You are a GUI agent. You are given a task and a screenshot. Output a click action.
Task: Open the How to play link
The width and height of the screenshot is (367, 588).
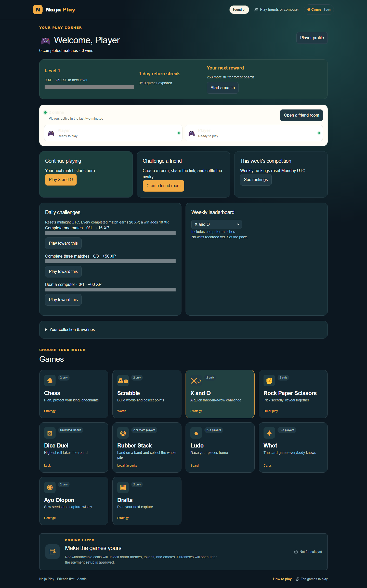click(282, 579)
